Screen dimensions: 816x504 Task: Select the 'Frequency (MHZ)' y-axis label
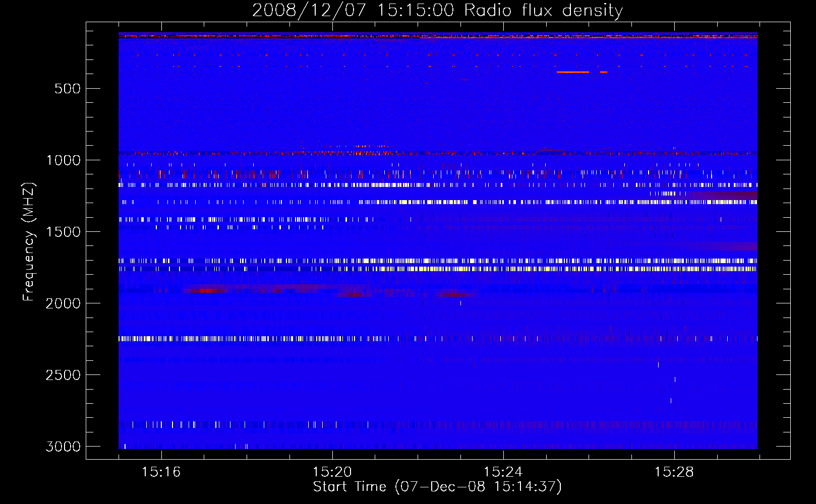29,242
